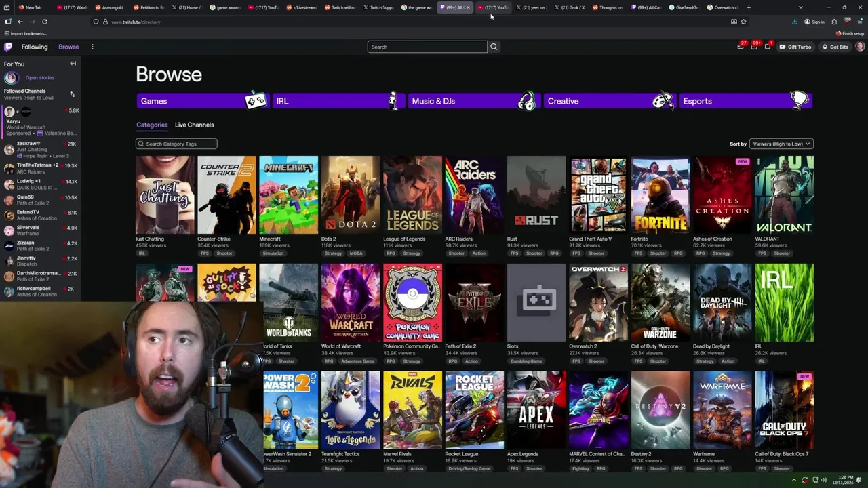Click the twitch.tv address bar URL
The width and height of the screenshot is (868, 488).
[136, 22]
